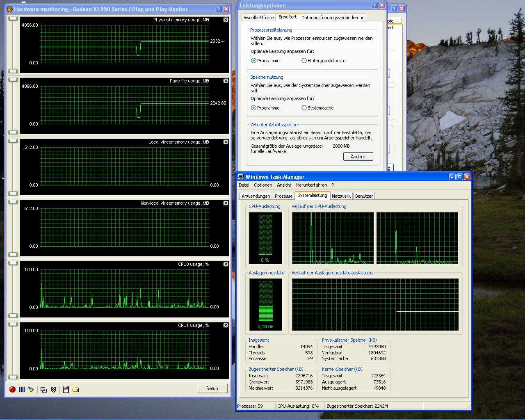Click the overlapping windows toolbar icon
Image resolution: width=525 pixels, height=420 pixels.
pos(43,389)
